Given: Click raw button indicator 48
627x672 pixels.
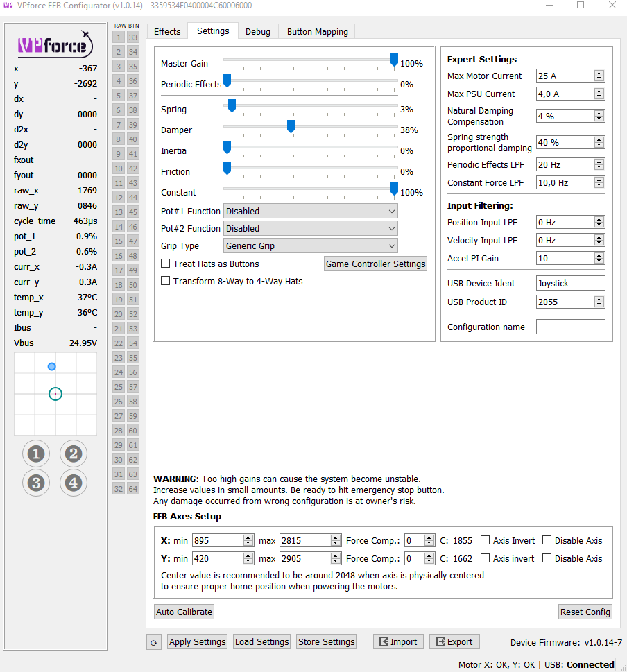Looking at the screenshot, I should [x=133, y=256].
